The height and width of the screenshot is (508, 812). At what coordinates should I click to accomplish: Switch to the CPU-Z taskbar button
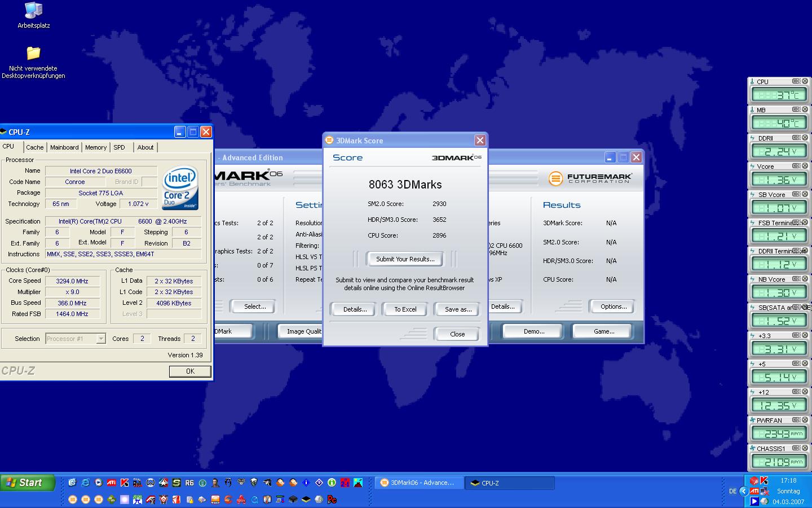[x=510, y=483]
